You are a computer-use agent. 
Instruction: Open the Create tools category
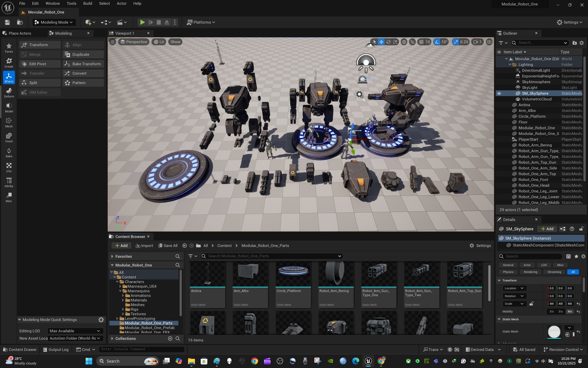click(9, 62)
